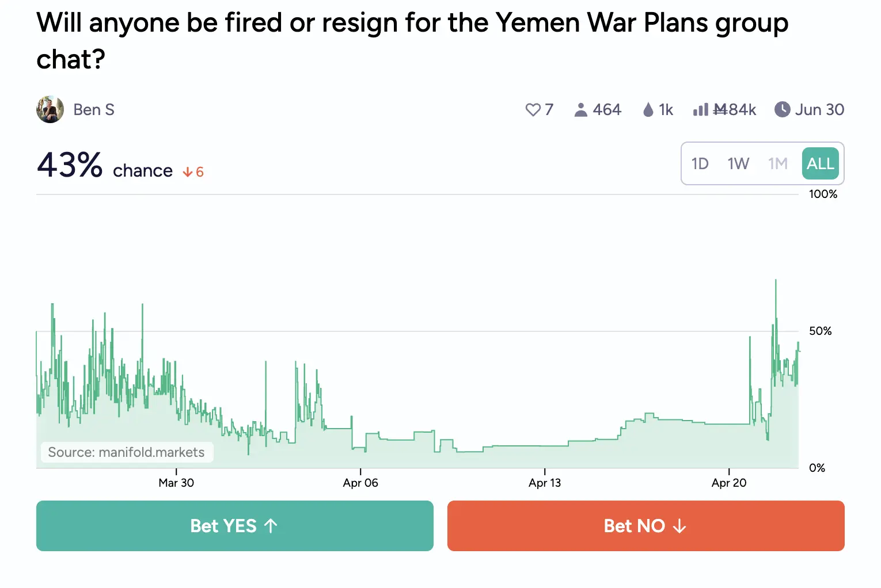Click the traders person icon
Viewport: 881px width, 588px height.
coord(580,110)
